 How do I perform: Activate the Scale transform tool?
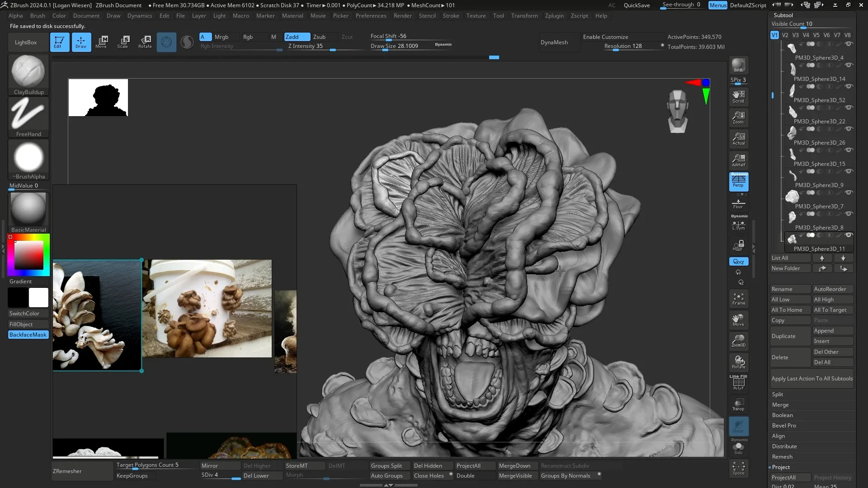tap(123, 42)
